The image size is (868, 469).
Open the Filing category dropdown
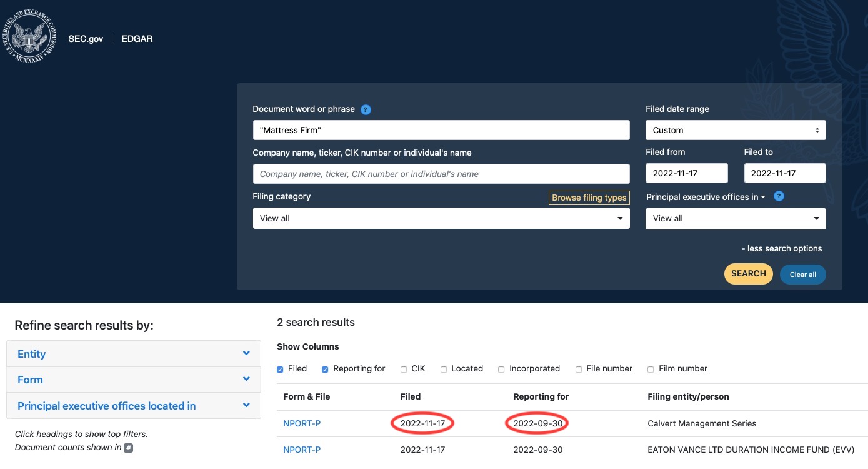441,218
